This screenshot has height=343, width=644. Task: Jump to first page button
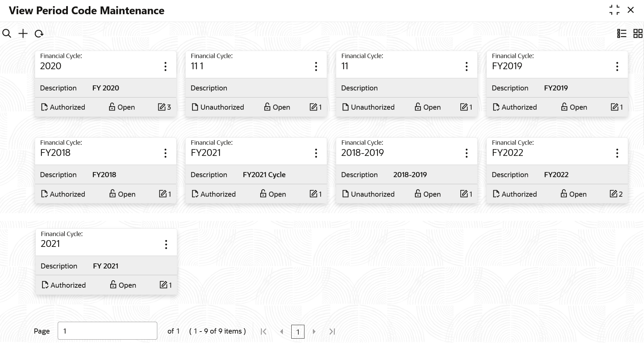(264, 332)
